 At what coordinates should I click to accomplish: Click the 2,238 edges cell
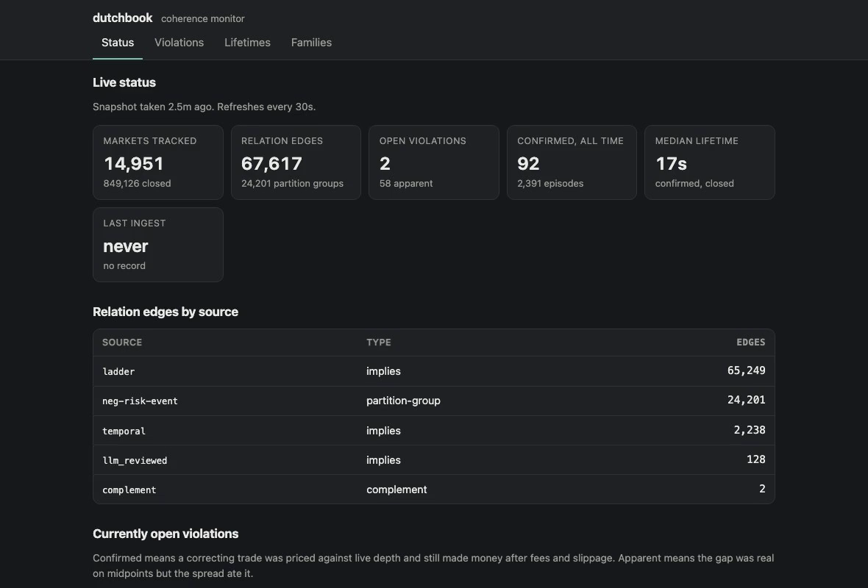coord(750,430)
